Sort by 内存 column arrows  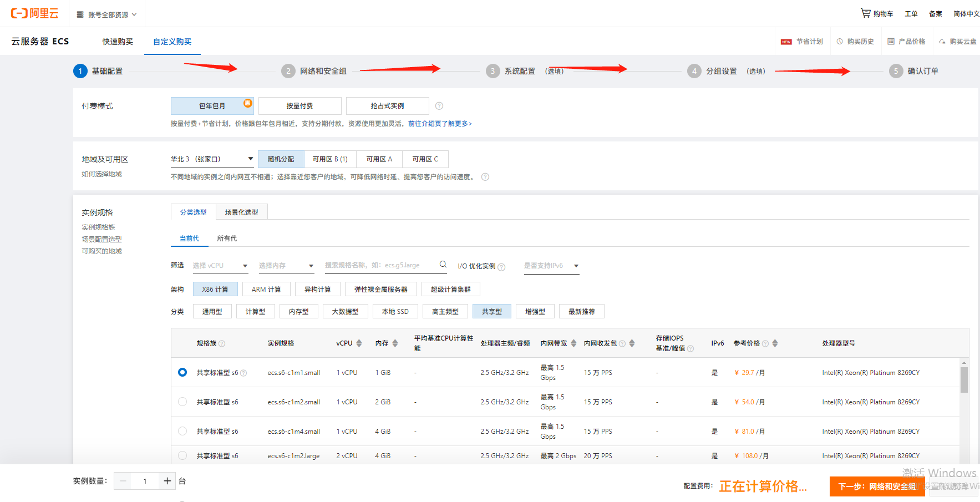click(x=395, y=343)
